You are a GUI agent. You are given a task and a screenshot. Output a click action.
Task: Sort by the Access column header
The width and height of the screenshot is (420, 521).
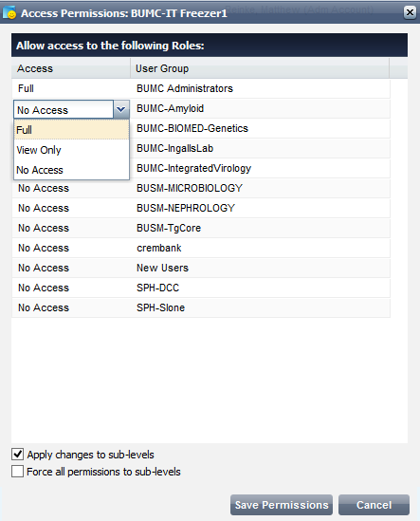coord(71,68)
